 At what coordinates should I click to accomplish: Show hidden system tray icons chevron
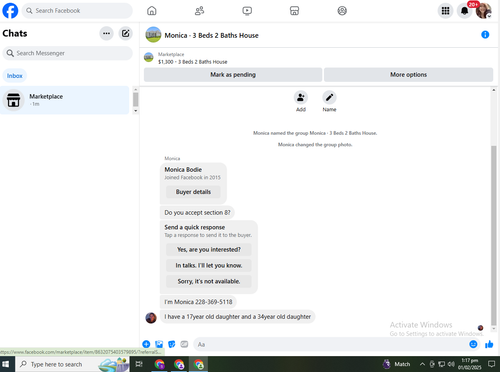coord(422,364)
